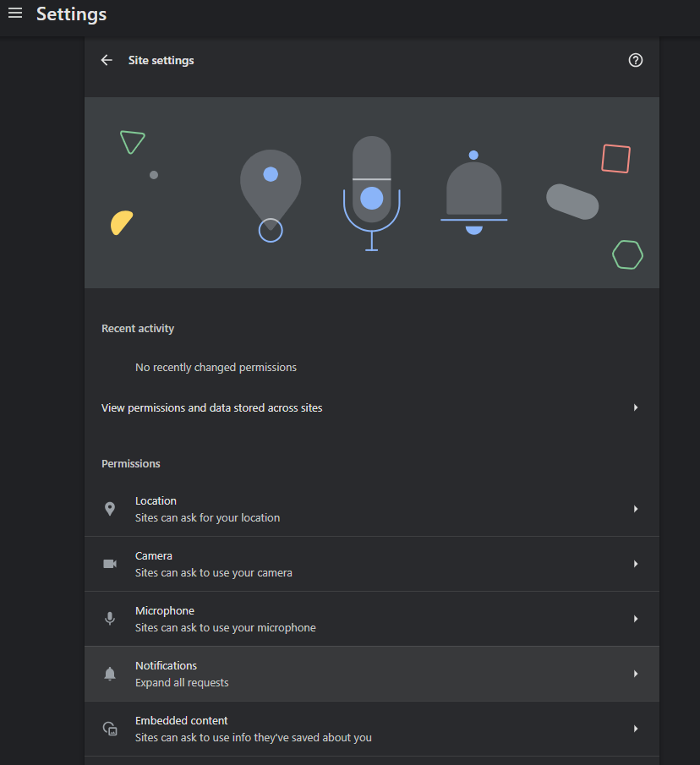Select the Microphone permission label

(164, 611)
